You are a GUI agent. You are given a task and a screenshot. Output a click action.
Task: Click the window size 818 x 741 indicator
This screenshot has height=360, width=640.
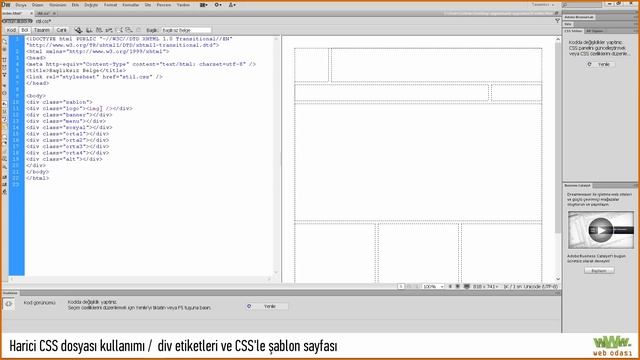pos(485,287)
